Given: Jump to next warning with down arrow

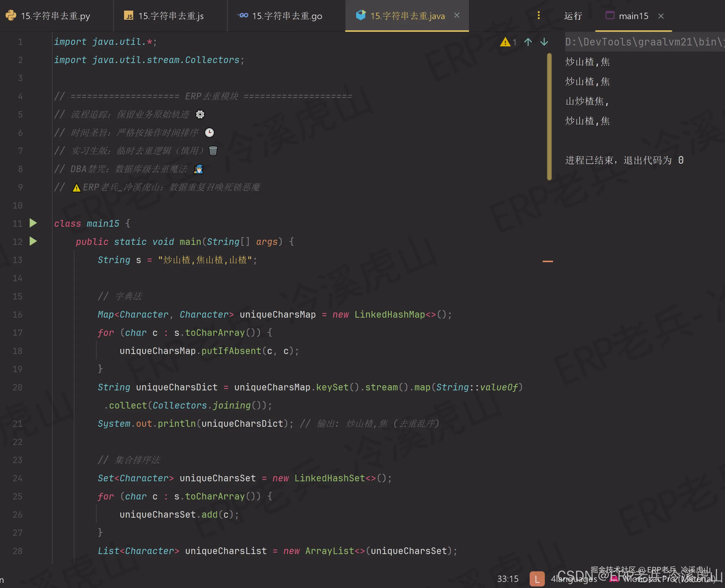Looking at the screenshot, I should click(x=544, y=42).
